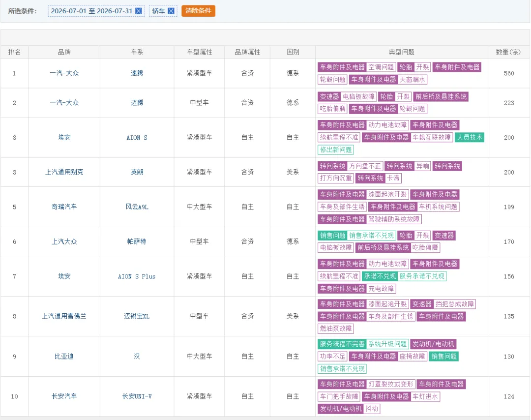Open the 奇瑞汽车 brand link
The height and width of the screenshot is (420, 531).
click(64, 207)
